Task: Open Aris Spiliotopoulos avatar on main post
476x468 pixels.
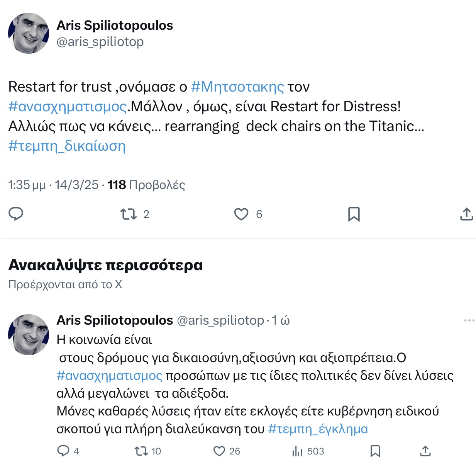Action: [x=29, y=33]
